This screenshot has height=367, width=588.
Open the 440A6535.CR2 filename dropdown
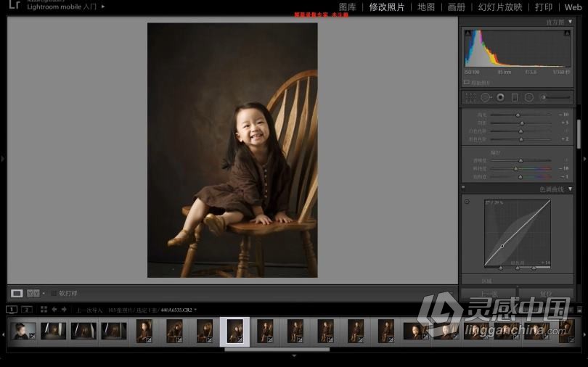(x=195, y=310)
